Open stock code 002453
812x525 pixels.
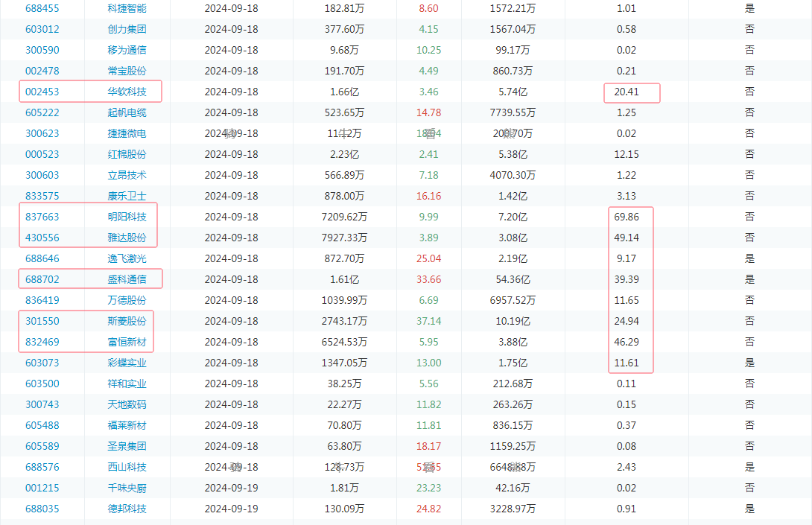(x=42, y=92)
